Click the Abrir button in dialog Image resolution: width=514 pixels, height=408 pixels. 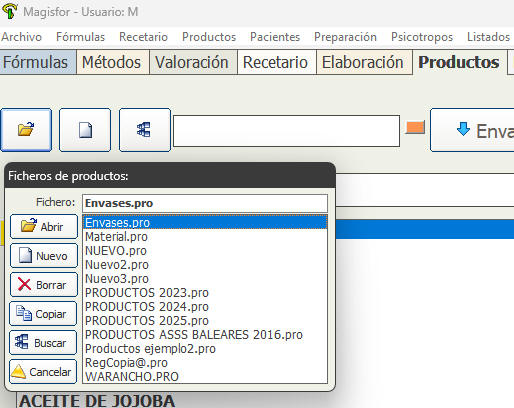(44, 227)
